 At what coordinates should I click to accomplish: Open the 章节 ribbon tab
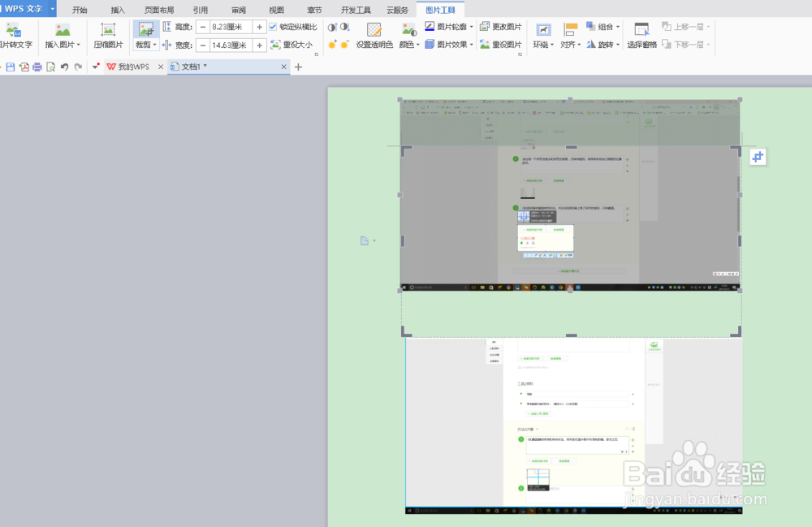[x=314, y=10]
